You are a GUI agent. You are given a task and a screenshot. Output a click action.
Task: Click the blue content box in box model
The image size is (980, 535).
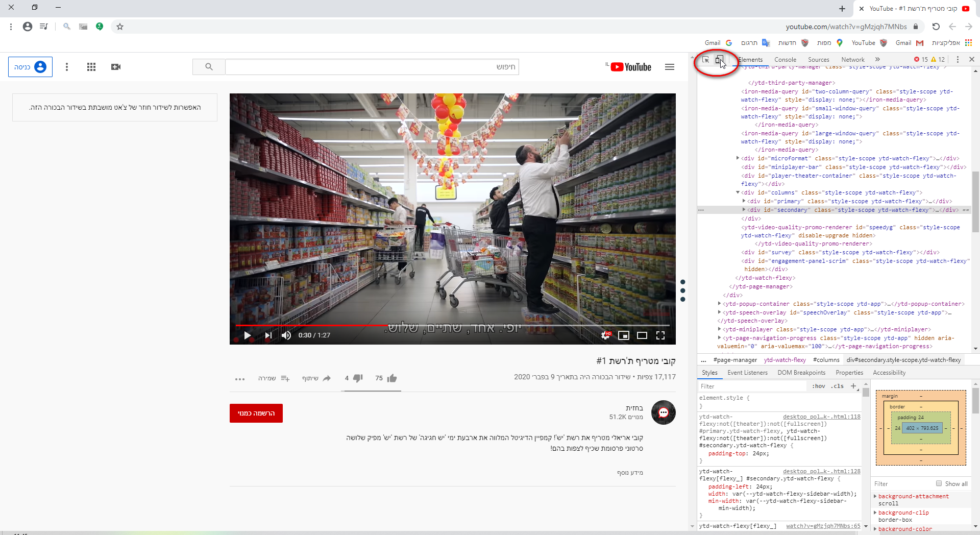click(x=922, y=428)
